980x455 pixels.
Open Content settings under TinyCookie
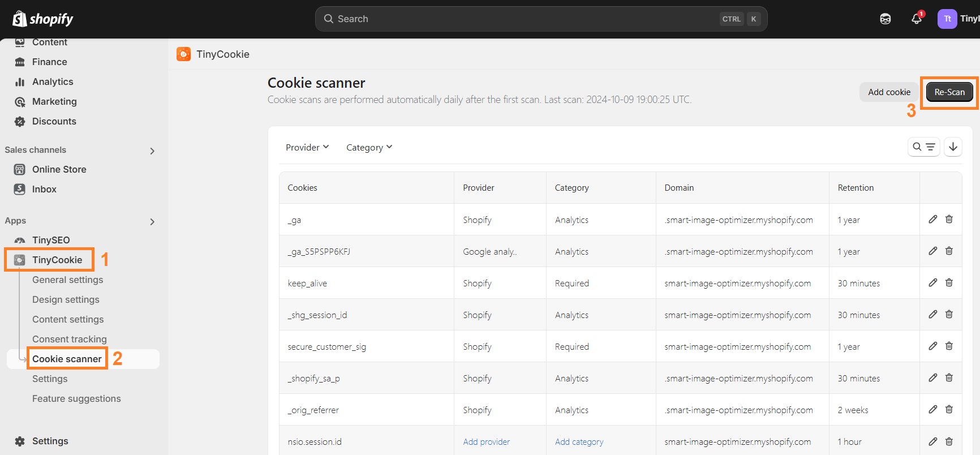[x=68, y=319]
